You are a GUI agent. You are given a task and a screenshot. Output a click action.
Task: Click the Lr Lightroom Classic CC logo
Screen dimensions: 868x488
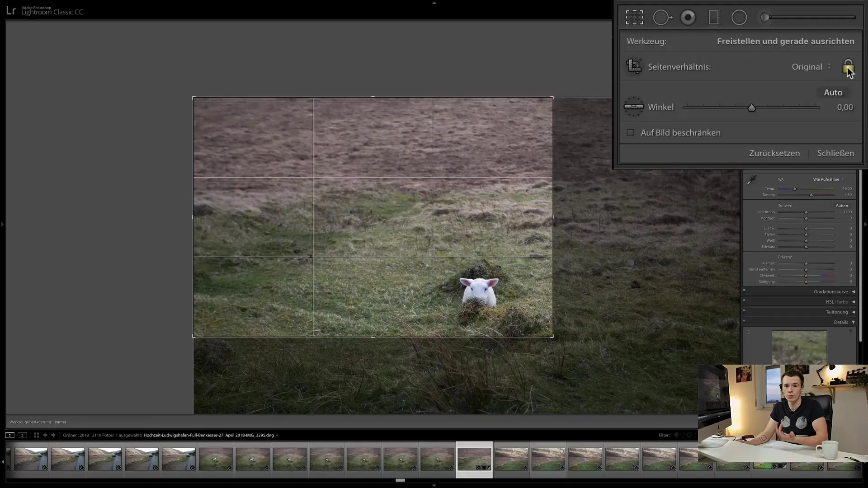coord(44,10)
